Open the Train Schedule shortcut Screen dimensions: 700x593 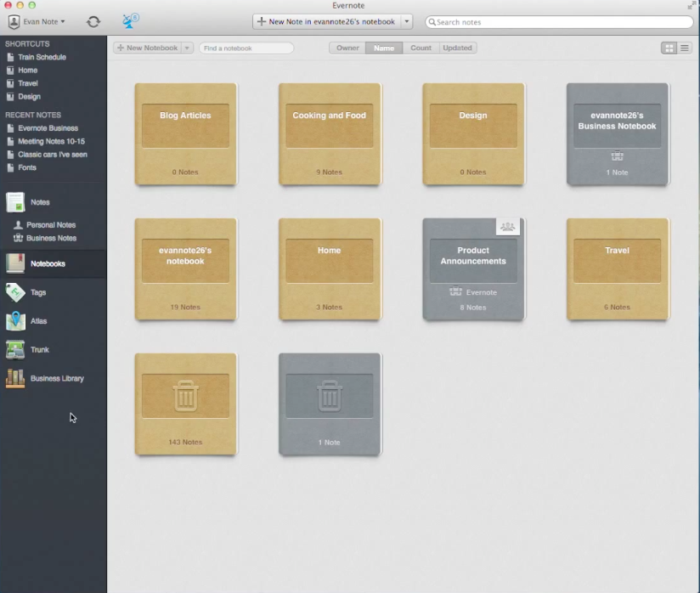(x=42, y=57)
